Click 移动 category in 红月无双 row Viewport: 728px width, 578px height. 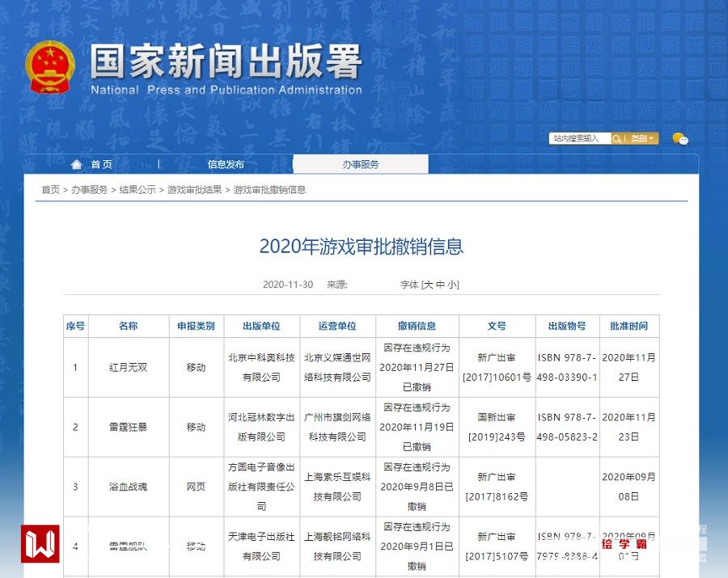[196, 367]
